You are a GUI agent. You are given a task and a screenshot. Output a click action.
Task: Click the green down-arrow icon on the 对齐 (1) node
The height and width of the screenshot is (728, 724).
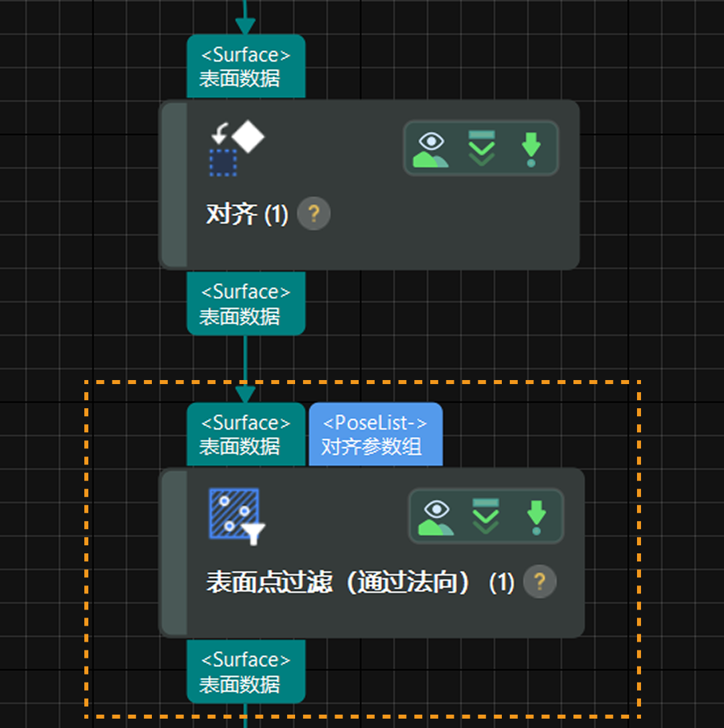(531, 149)
